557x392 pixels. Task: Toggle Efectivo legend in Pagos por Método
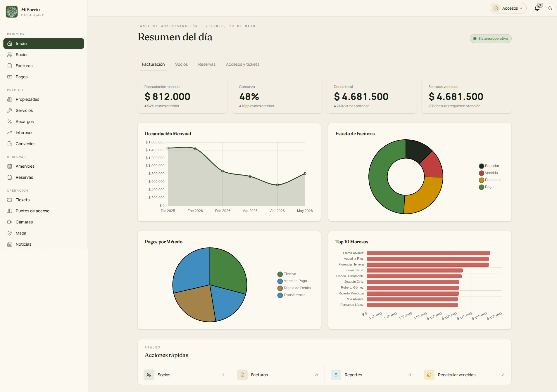(287, 274)
